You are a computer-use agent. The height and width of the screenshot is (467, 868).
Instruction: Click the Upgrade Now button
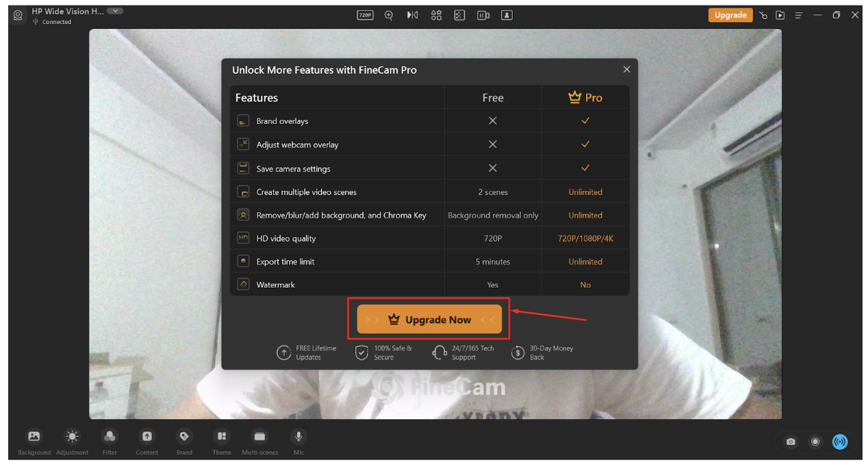tap(429, 319)
